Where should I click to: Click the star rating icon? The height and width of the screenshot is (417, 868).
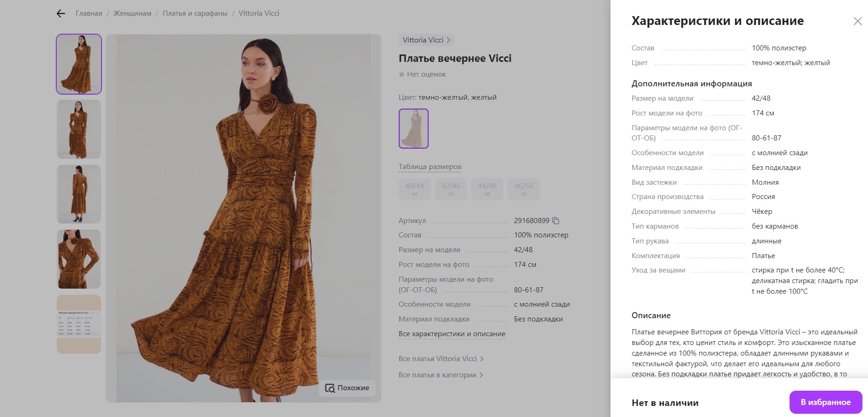(401, 74)
